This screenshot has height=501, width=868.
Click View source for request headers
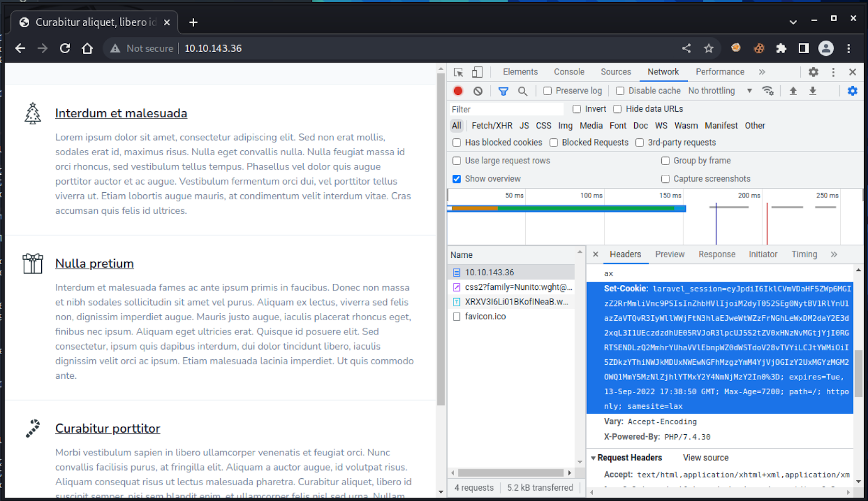[x=705, y=458]
